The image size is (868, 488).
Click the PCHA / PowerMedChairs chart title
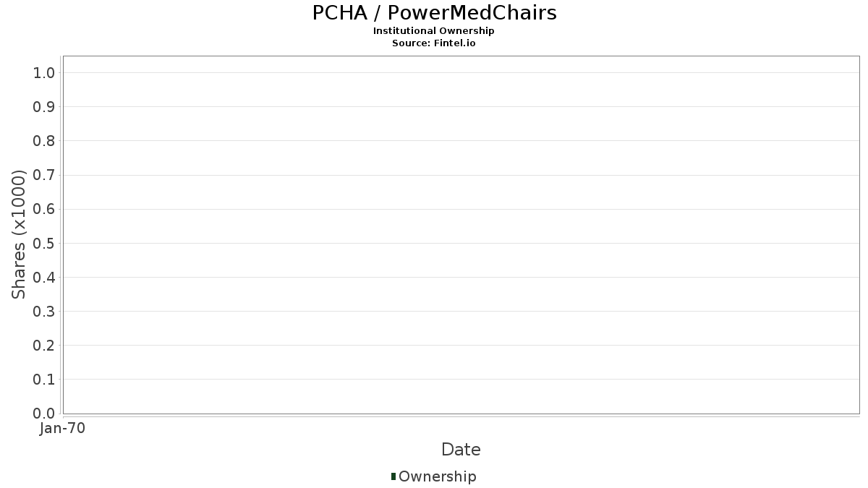[434, 13]
